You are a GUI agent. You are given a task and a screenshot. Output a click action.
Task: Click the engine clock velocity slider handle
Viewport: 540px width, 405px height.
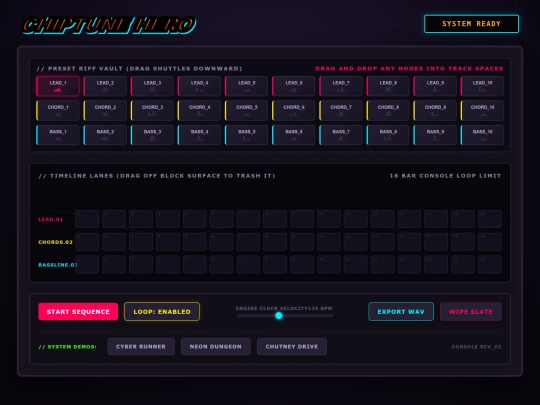pos(279,315)
